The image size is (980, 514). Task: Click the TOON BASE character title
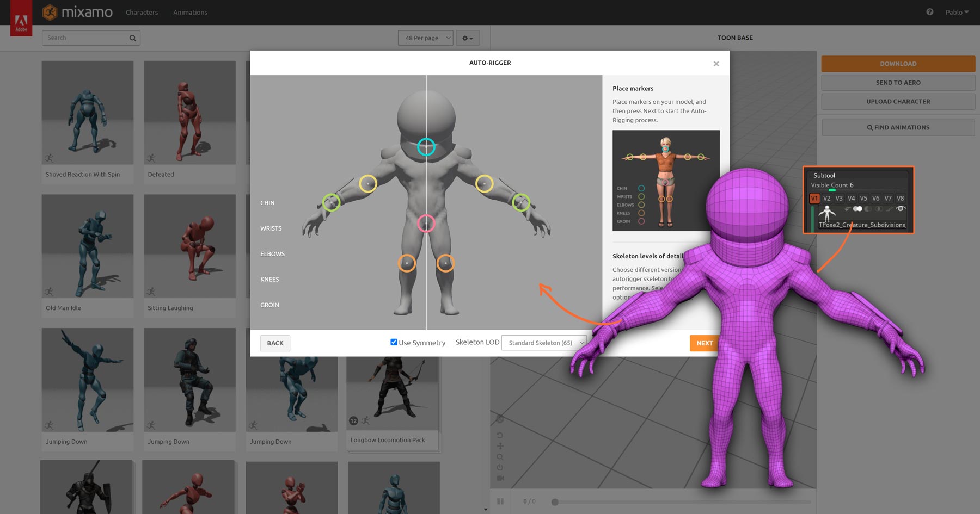pos(735,38)
